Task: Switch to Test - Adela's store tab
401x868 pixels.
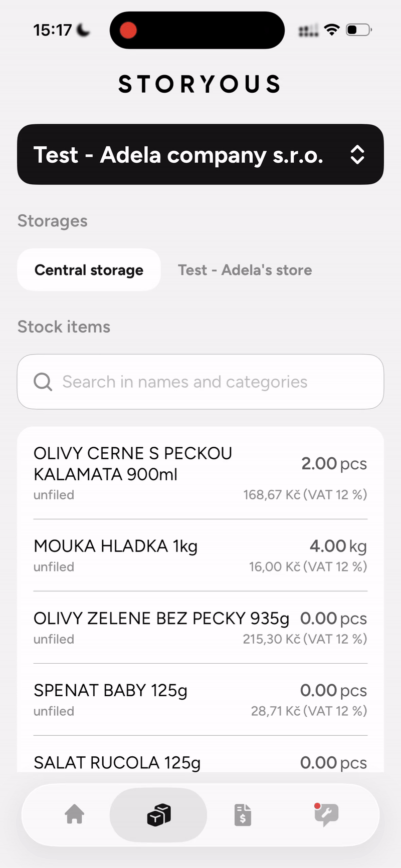Action: (245, 270)
